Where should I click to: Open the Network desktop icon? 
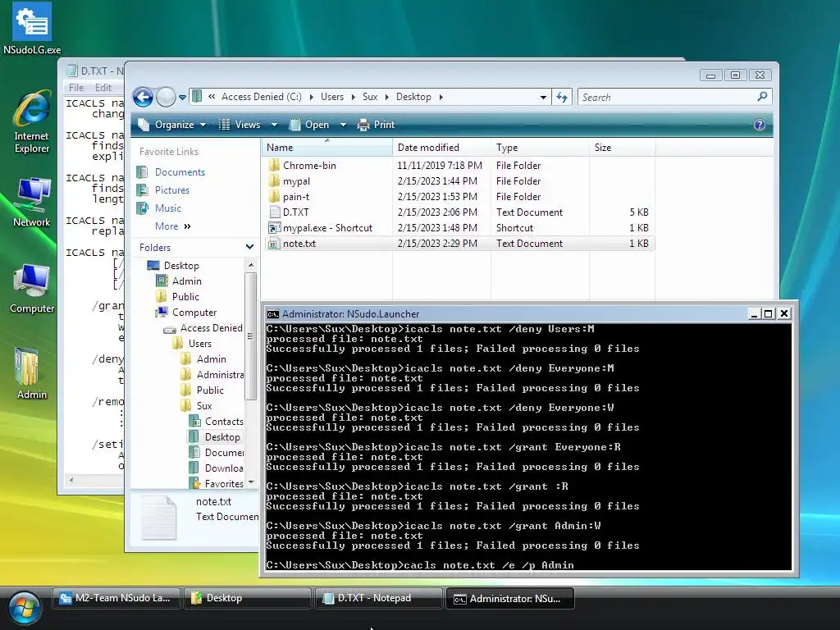point(32,203)
